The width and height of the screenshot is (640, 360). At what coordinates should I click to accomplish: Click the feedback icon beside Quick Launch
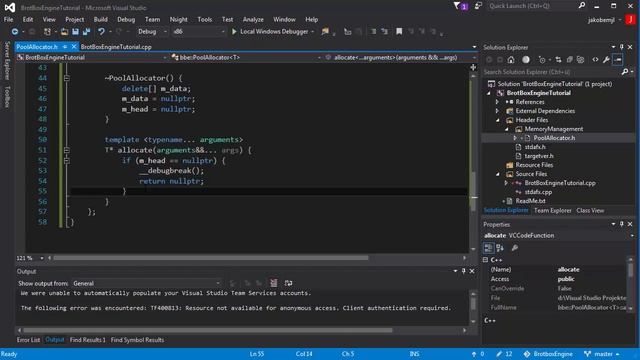pyautogui.click(x=478, y=6)
